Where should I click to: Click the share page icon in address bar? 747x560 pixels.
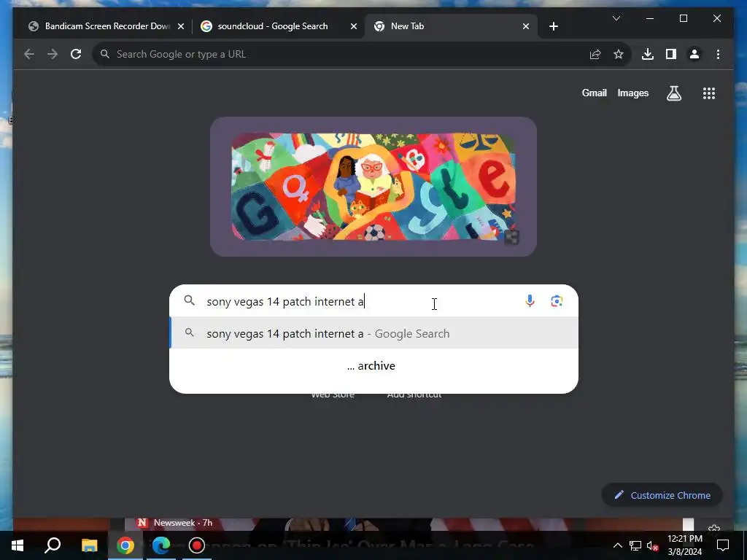[x=595, y=54]
